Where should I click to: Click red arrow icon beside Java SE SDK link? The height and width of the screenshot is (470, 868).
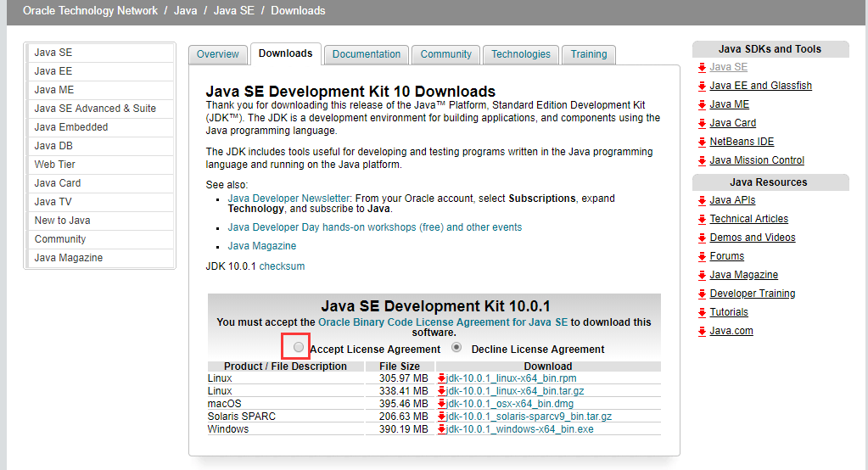(702, 68)
